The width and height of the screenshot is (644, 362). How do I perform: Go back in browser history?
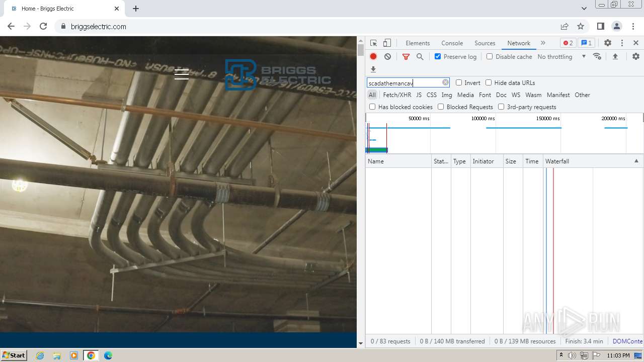(x=11, y=26)
